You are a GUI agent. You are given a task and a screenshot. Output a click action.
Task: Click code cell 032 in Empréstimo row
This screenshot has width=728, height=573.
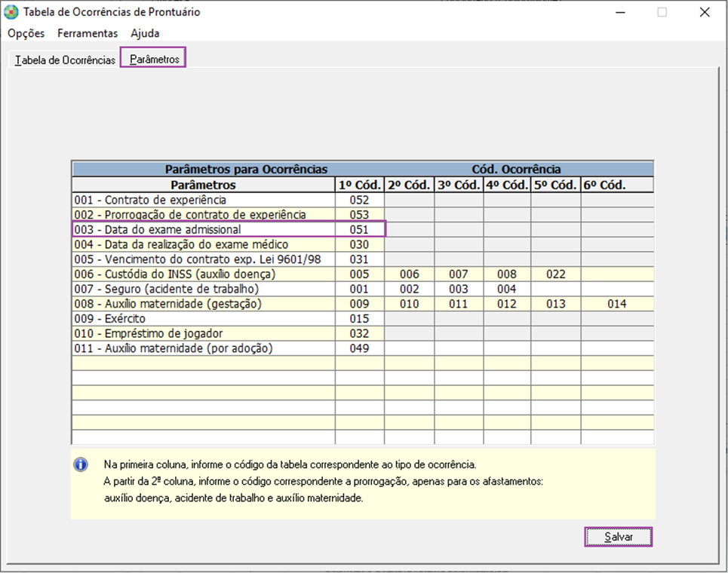pyautogui.click(x=359, y=333)
